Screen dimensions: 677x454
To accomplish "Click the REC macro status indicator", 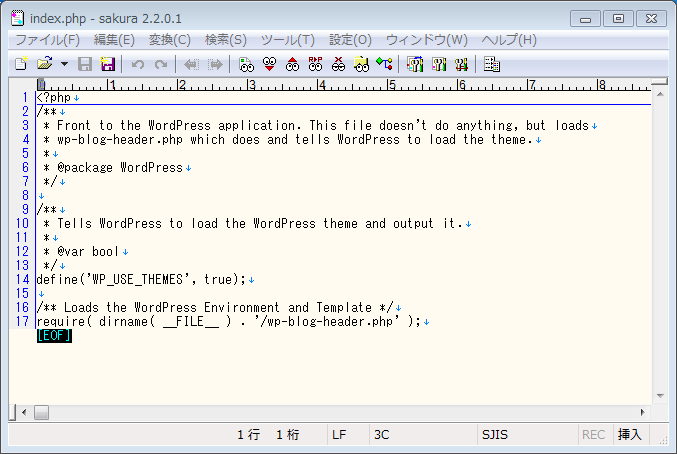I will click(x=594, y=435).
